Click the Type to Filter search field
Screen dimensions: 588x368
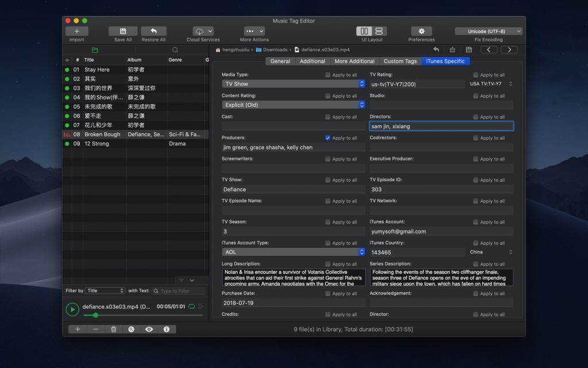(x=179, y=290)
